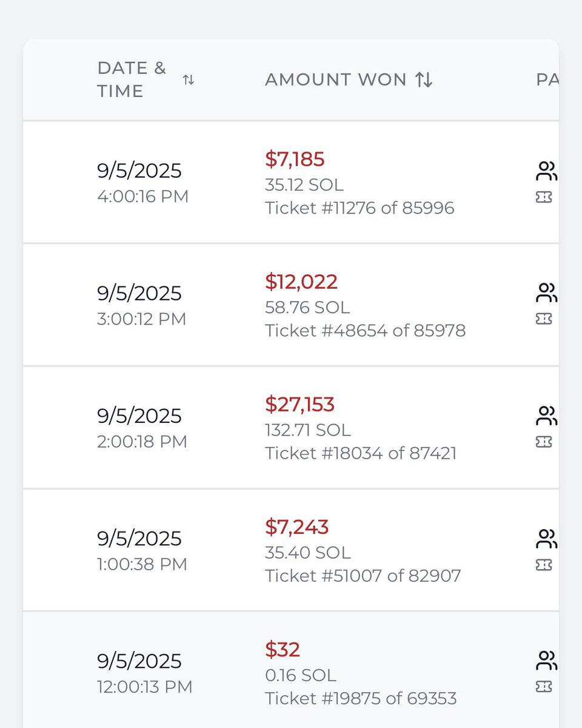Image resolution: width=582 pixels, height=728 pixels.
Task: Select the 12:00:13 PM highlighted row
Action: pos(291,670)
